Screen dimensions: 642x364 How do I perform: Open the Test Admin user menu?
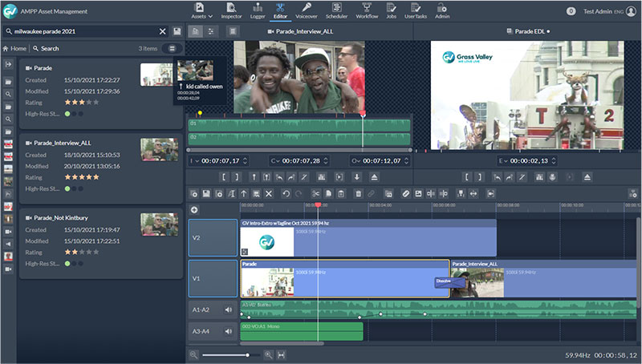tap(609, 11)
